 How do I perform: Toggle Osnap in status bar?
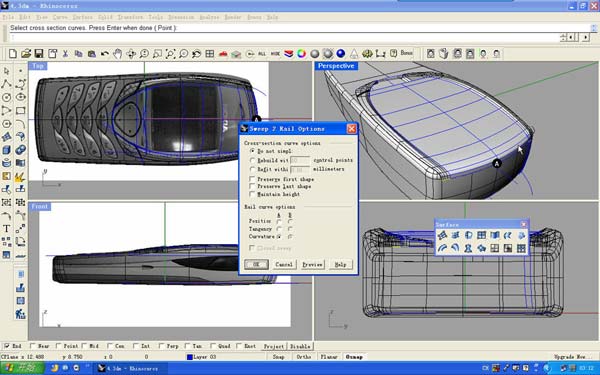[x=354, y=357]
